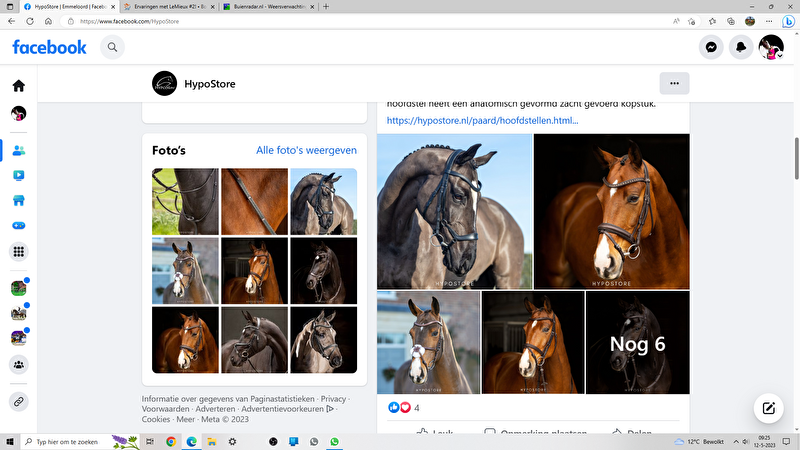
Task: Switch to Ervaringen met LeMieux tab
Action: [x=169, y=7]
